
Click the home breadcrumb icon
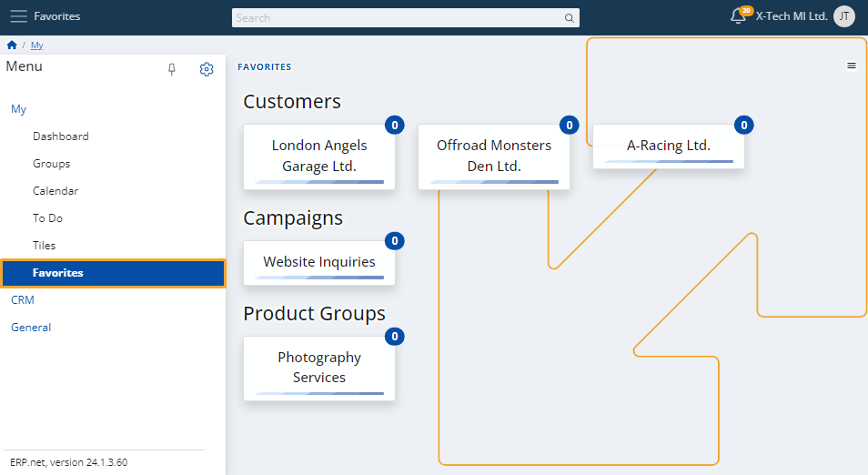point(12,45)
